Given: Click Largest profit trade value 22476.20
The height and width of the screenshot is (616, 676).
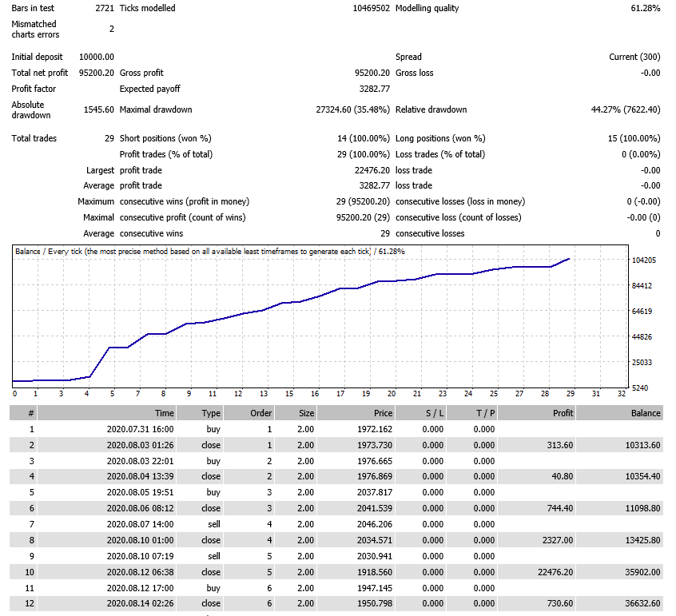Looking at the screenshot, I should click(372, 170).
